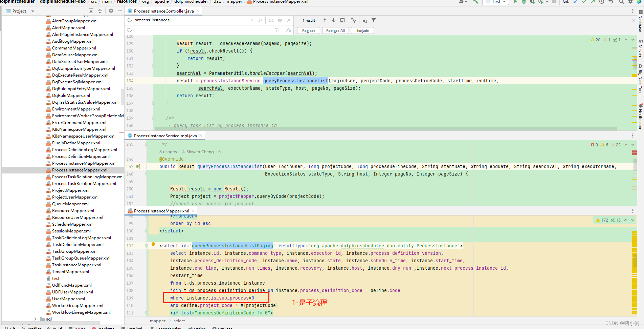644x329 pixels.
Task: Select all occurrences in search bar
Action: (354, 20)
